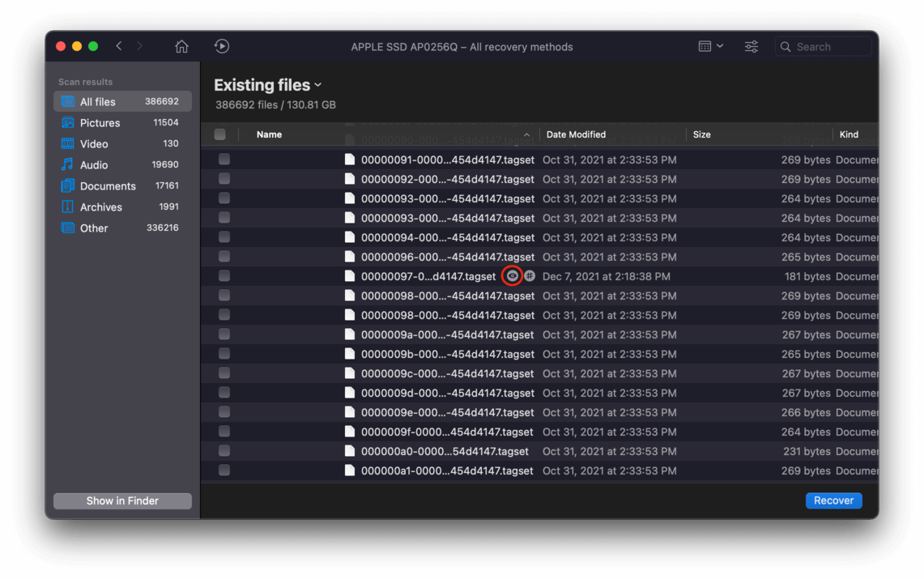Click the 386692 files / 130.81 GB summary
The height and width of the screenshot is (579, 924).
pyautogui.click(x=275, y=104)
